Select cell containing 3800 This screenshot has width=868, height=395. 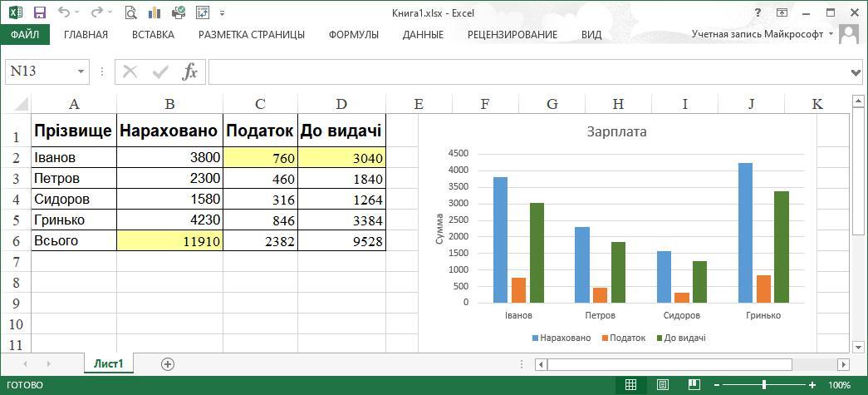pyautogui.click(x=170, y=157)
